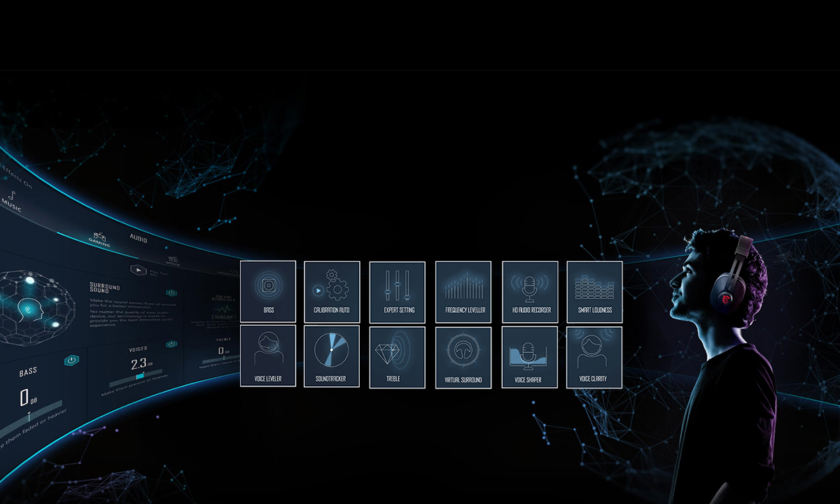
Task: Open the Voice Leveler tile
Action: coord(268,356)
